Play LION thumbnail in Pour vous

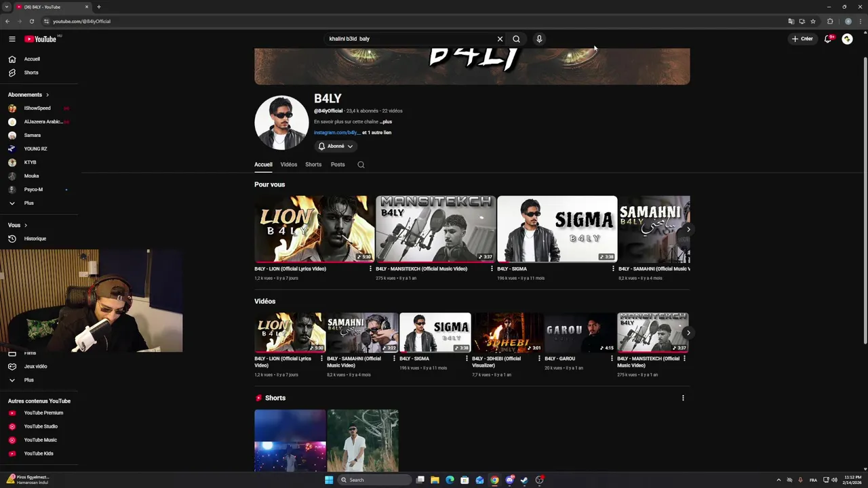[x=314, y=229]
